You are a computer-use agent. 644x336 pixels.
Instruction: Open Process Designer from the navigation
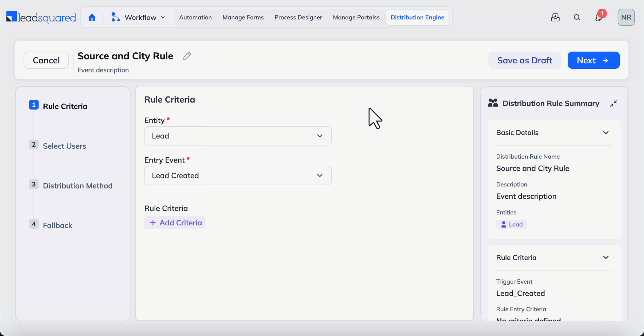click(x=298, y=17)
